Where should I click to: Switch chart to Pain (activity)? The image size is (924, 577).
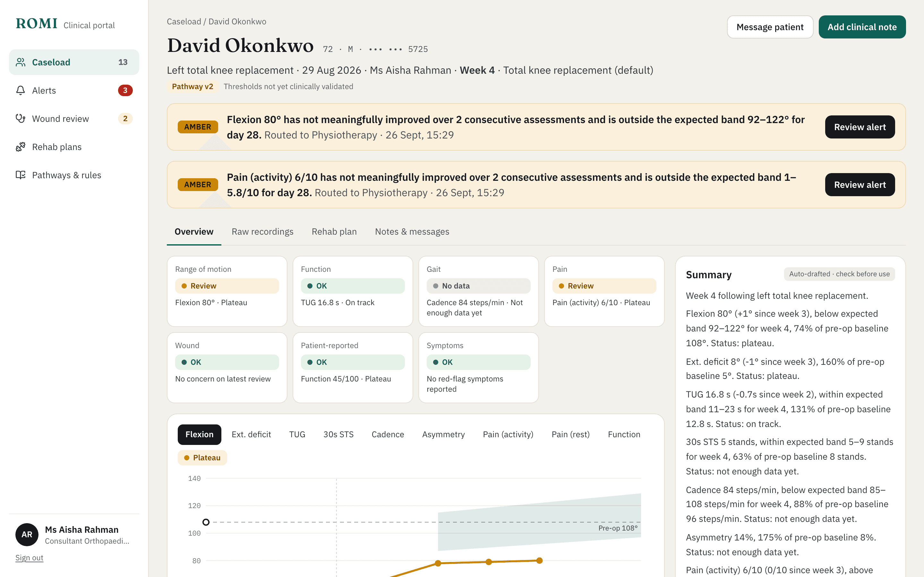point(508,434)
